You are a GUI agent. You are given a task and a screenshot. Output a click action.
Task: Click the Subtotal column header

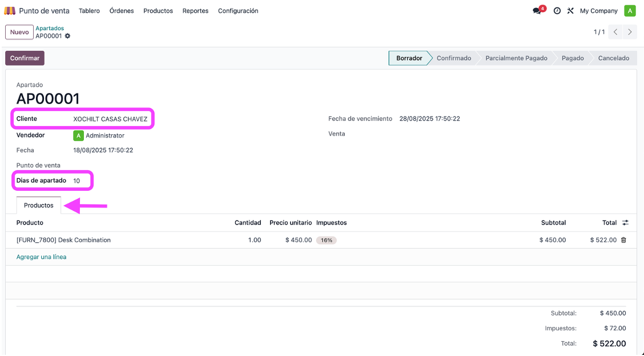point(553,223)
